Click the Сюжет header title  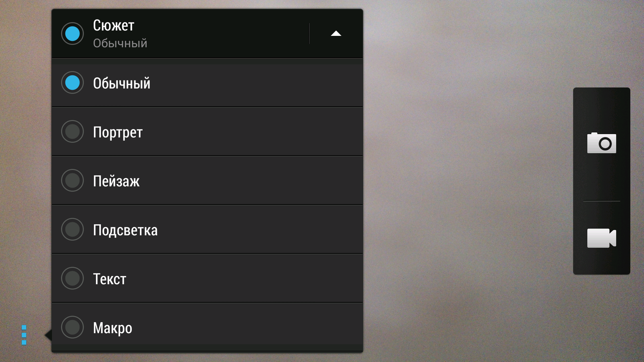pyautogui.click(x=114, y=25)
